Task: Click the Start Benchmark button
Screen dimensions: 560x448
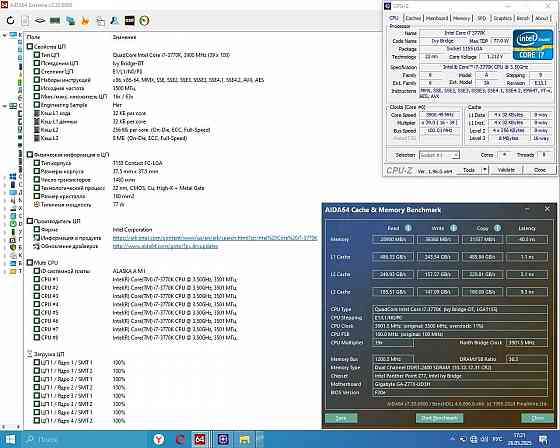Action: 439,418
